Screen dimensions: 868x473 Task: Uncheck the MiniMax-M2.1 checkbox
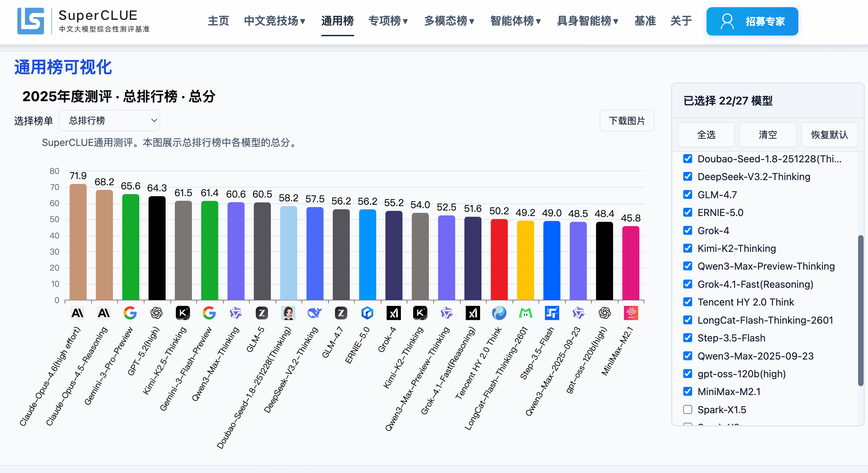688,392
